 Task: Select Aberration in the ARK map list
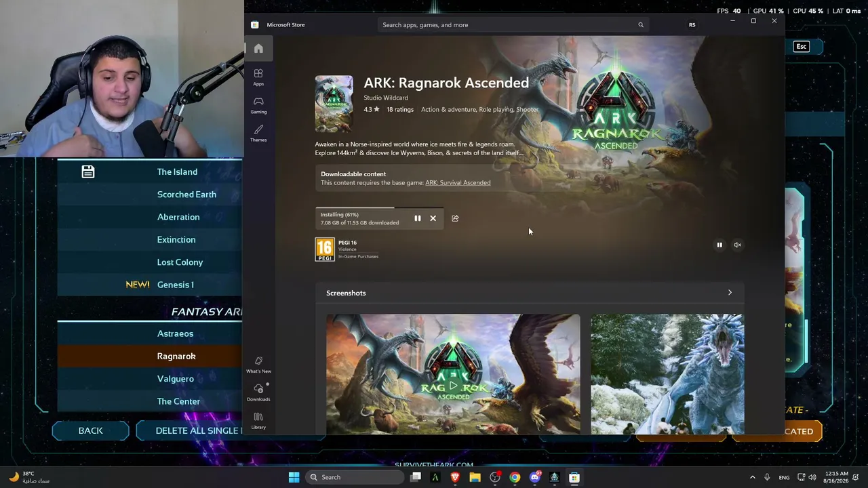[x=178, y=217]
